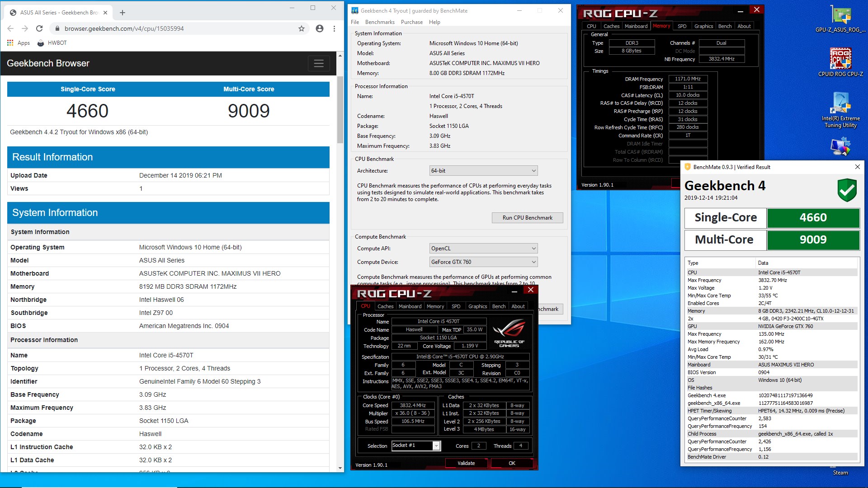Close the Memory CPU-Z window
This screenshot has height=488, width=868.
(756, 10)
